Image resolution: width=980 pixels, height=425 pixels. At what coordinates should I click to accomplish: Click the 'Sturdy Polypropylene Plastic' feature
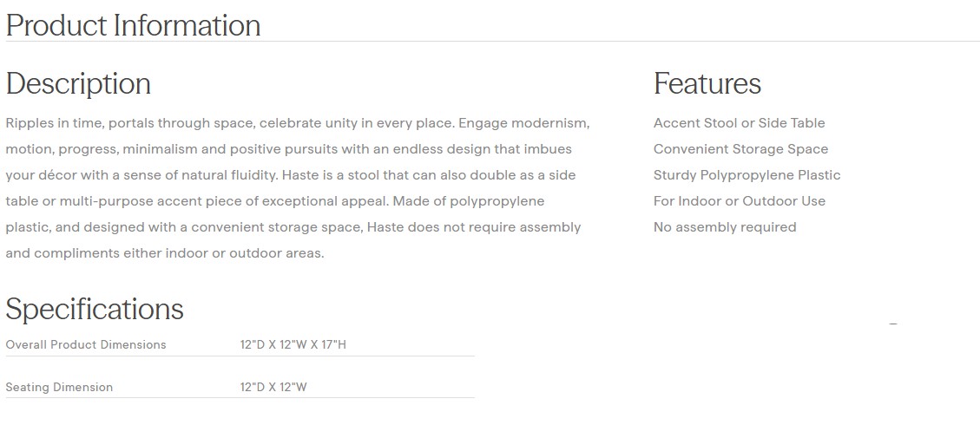pyautogui.click(x=747, y=175)
